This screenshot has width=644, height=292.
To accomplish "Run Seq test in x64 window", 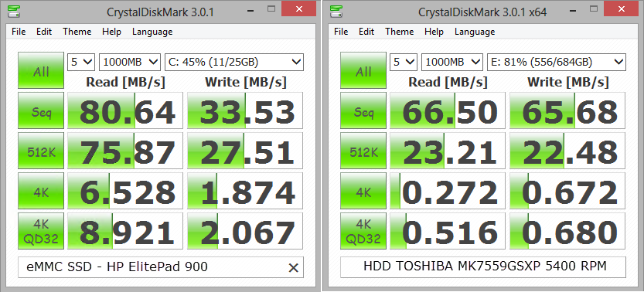I will (x=363, y=110).
